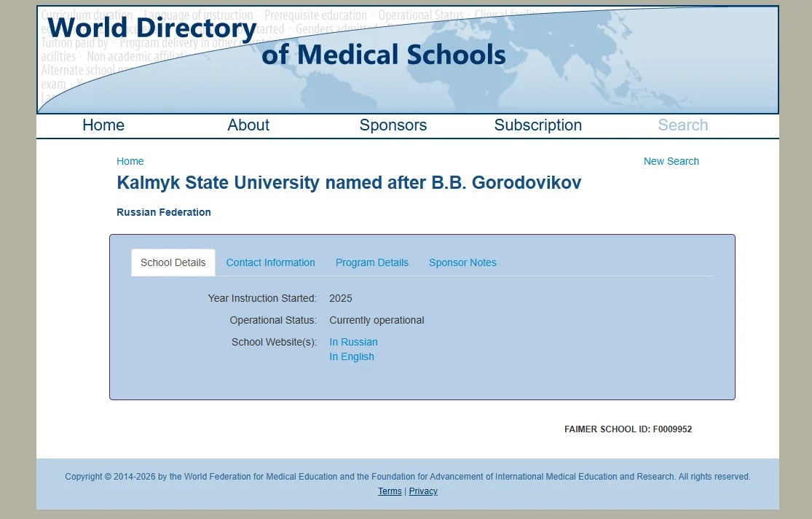View the Privacy policy link
Screen dimensions: 812x519
(x=423, y=491)
